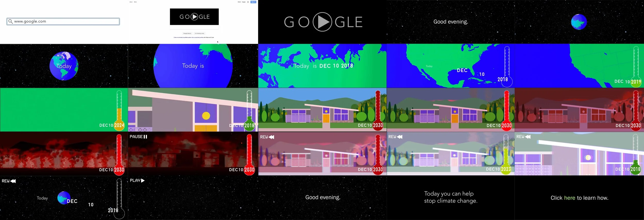644x220 pixels.
Task: Click the empty search box under the doodle
Action: coord(194,27)
